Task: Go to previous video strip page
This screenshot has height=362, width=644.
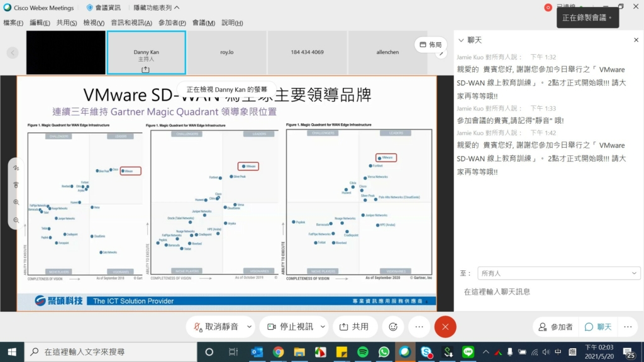Action: click(13, 53)
